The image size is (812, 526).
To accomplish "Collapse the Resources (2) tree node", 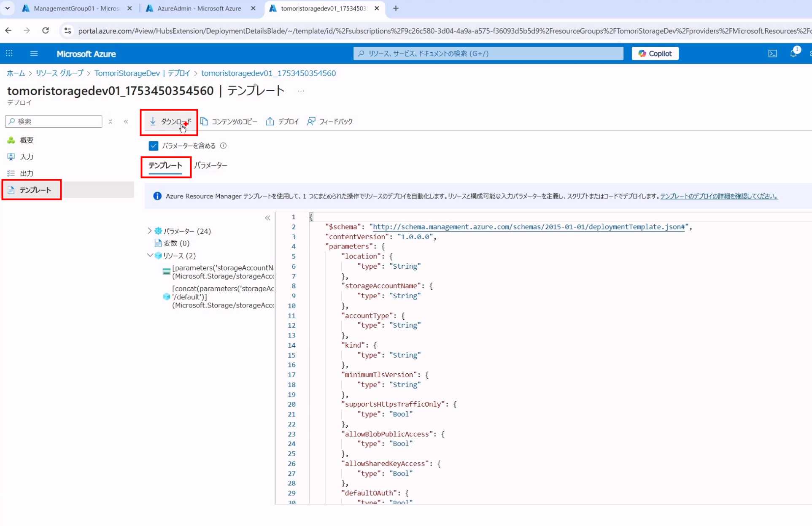I will coord(149,256).
